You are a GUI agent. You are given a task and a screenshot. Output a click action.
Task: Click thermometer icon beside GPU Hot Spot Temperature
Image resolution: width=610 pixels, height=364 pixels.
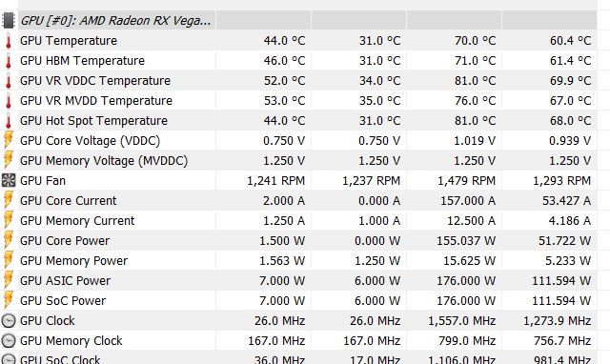point(9,121)
